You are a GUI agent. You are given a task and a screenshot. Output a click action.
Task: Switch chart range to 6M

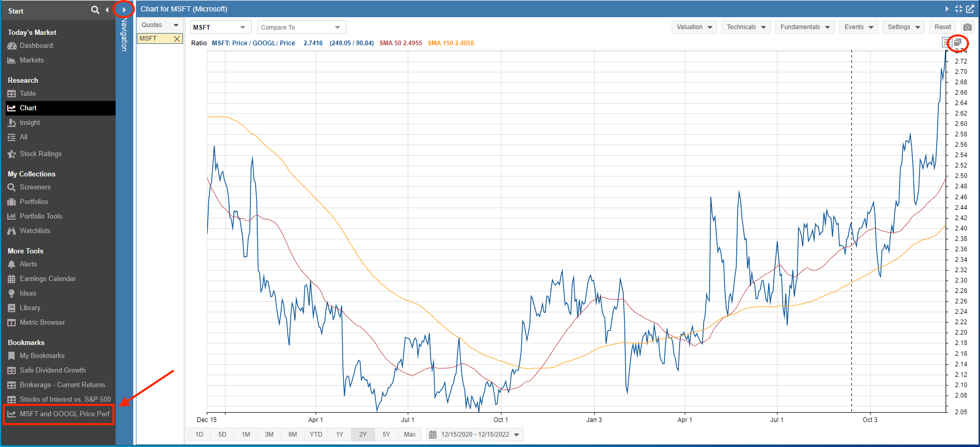293,435
